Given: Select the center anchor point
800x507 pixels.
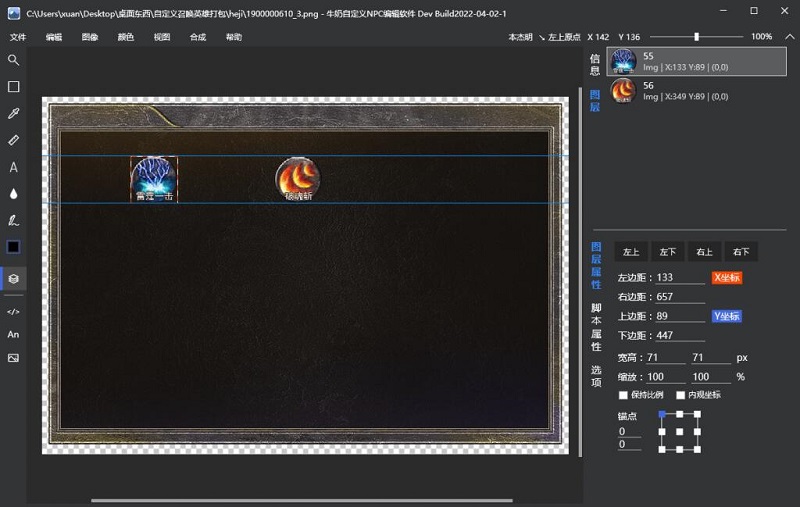Looking at the screenshot, I should coord(679,432).
